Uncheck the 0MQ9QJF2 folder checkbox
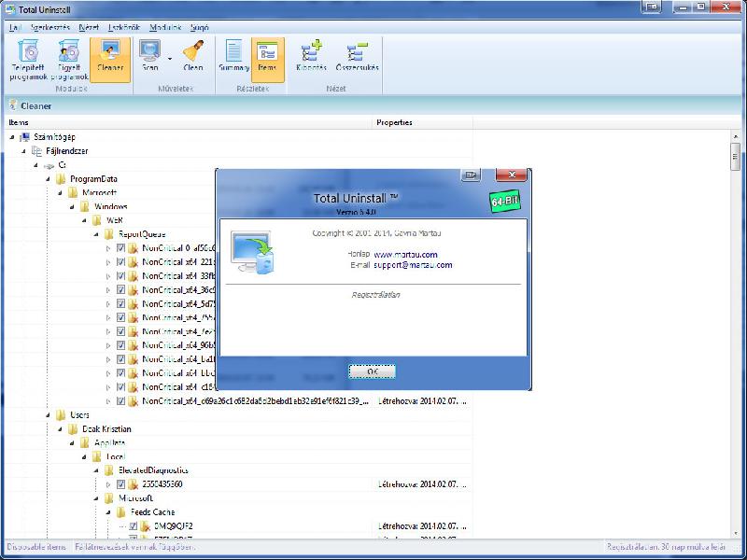The width and height of the screenshot is (747, 560). [x=133, y=526]
